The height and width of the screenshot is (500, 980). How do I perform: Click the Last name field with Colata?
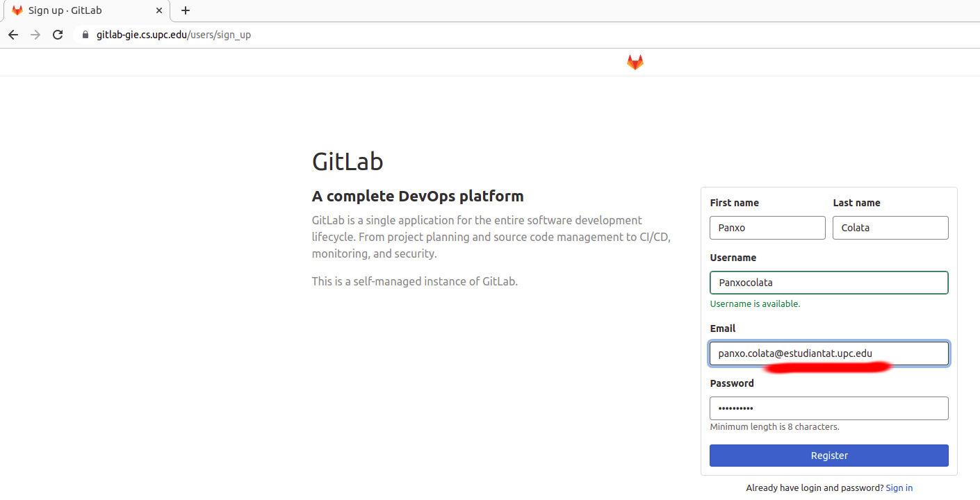(890, 228)
